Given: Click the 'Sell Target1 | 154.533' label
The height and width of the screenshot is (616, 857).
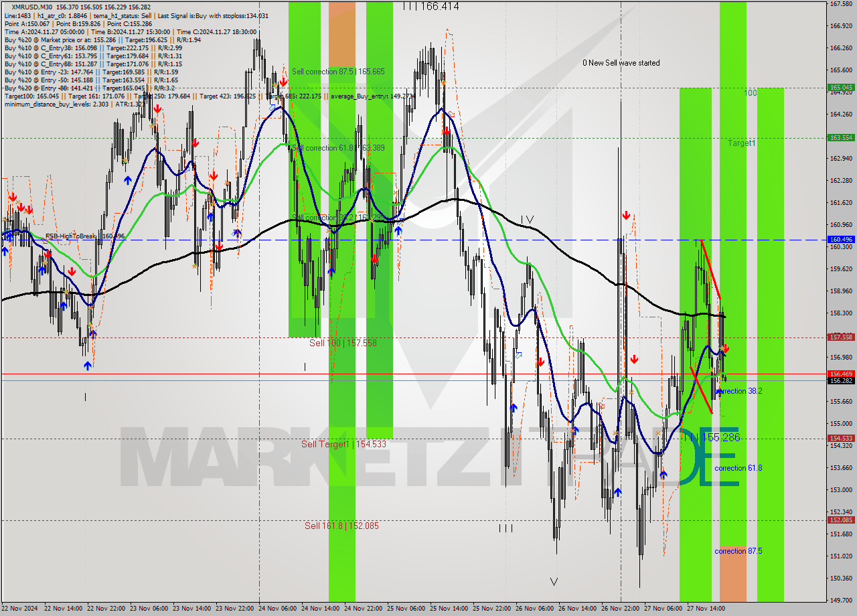Looking at the screenshot, I should pyautogui.click(x=343, y=444).
